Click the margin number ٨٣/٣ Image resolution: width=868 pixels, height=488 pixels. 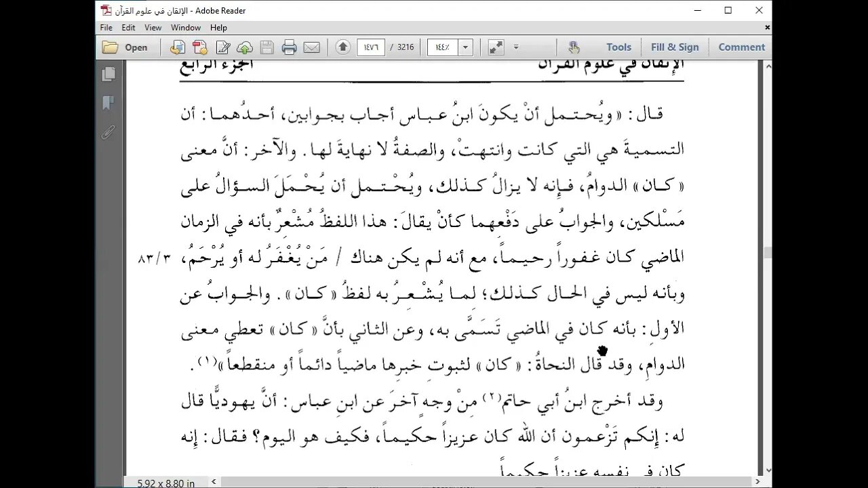click(155, 258)
